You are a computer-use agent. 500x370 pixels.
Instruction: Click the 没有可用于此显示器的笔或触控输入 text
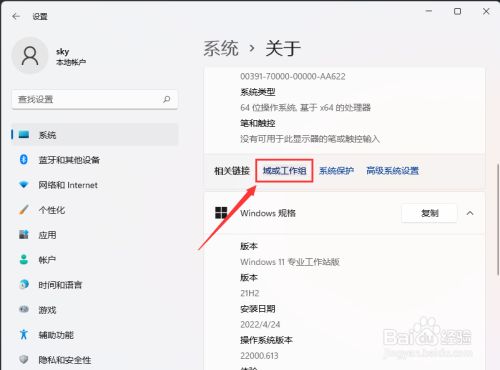(310, 139)
